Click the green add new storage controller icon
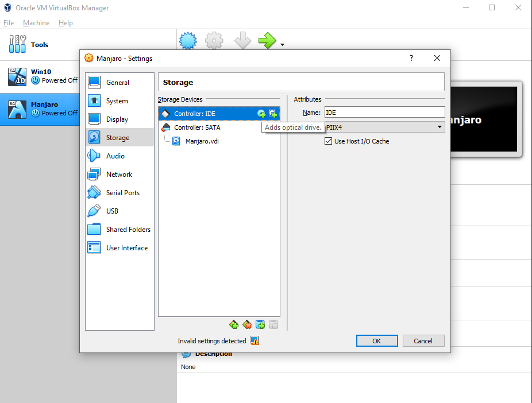The width and height of the screenshot is (532, 403). coord(234,325)
